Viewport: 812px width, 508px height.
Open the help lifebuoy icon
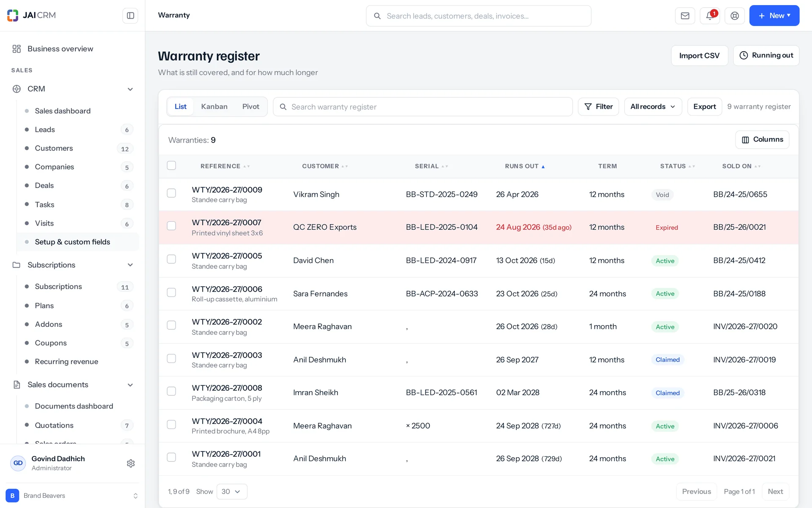point(735,16)
